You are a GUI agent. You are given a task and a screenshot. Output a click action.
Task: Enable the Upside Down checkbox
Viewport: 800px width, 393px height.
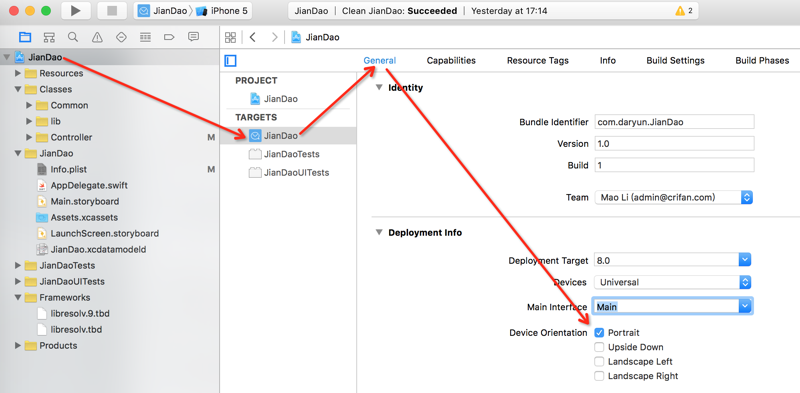(x=599, y=348)
